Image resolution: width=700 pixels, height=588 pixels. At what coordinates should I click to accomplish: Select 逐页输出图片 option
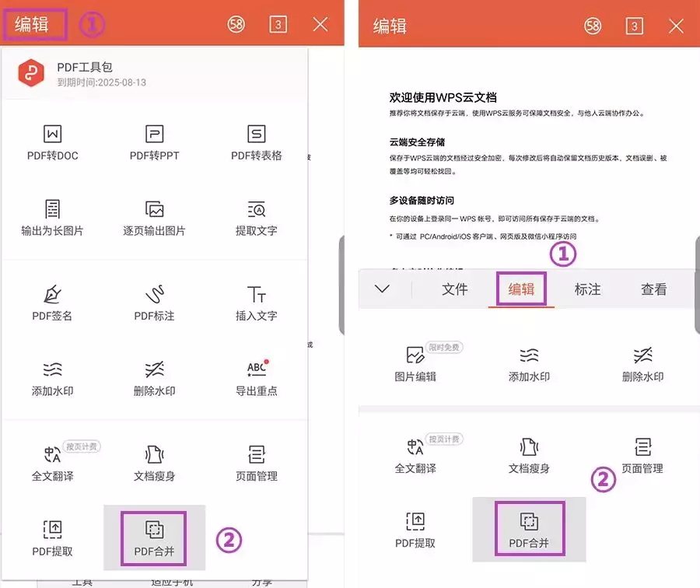[x=154, y=218]
